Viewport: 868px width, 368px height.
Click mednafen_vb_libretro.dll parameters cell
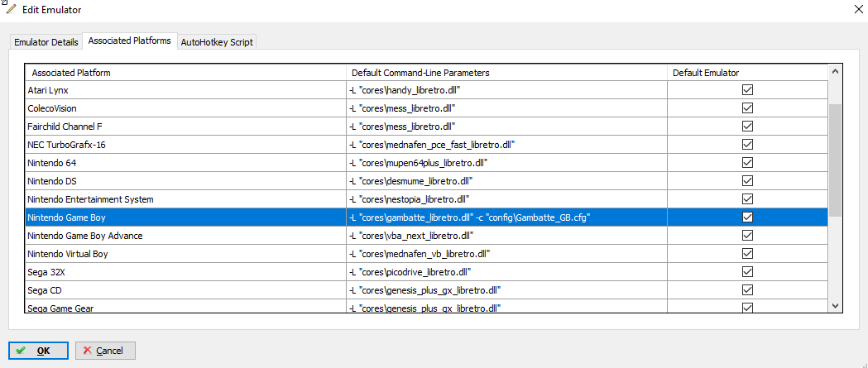(x=506, y=254)
